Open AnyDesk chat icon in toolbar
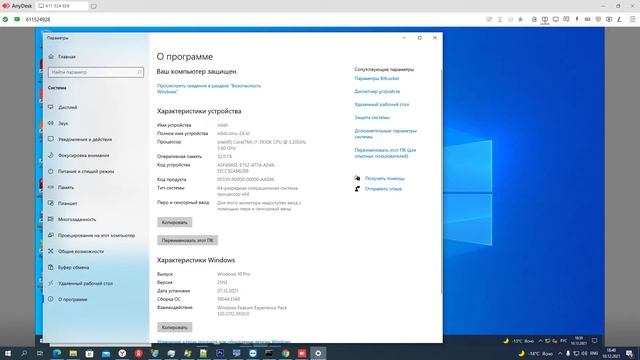Viewport: 640px width, 360px height. click(x=566, y=19)
